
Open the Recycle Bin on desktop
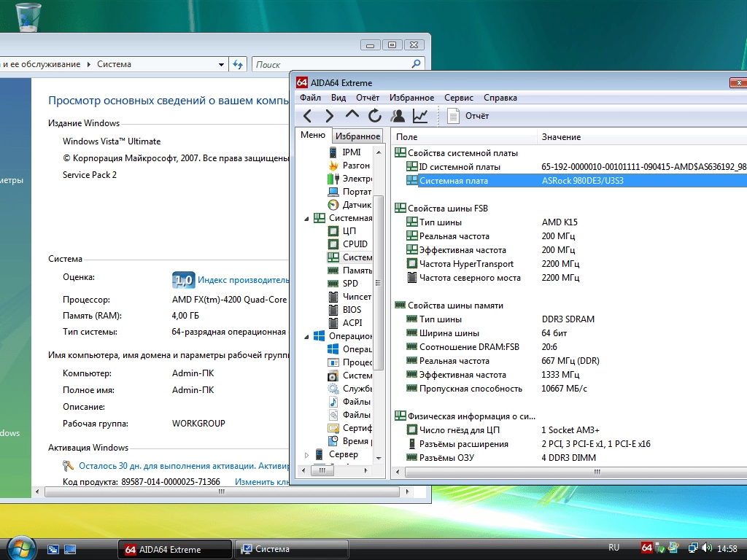28,17
